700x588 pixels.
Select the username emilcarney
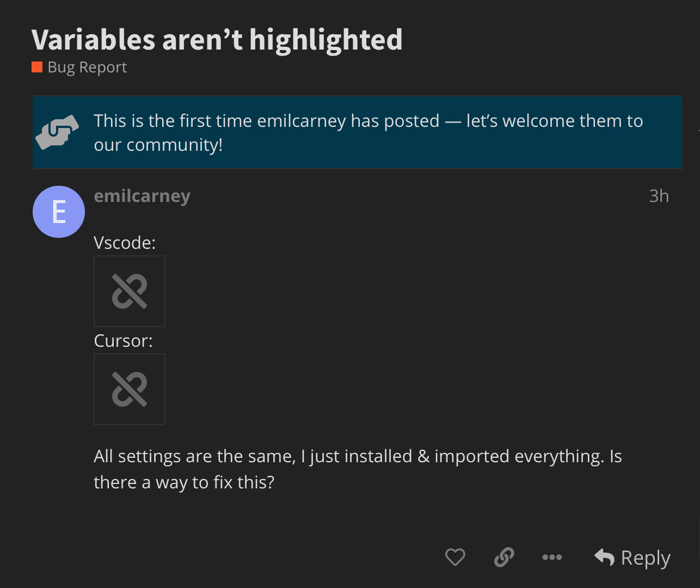[x=142, y=196]
